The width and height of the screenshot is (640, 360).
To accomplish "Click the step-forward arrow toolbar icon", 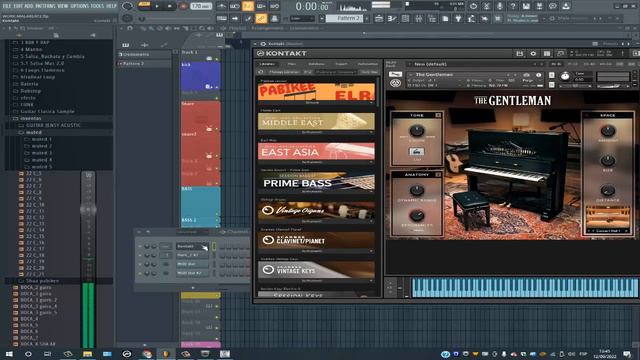I will click(235, 18).
